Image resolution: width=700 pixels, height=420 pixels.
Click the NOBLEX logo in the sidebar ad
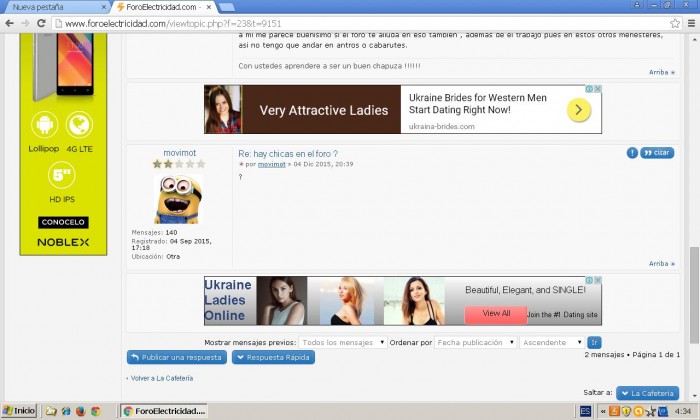(x=63, y=242)
